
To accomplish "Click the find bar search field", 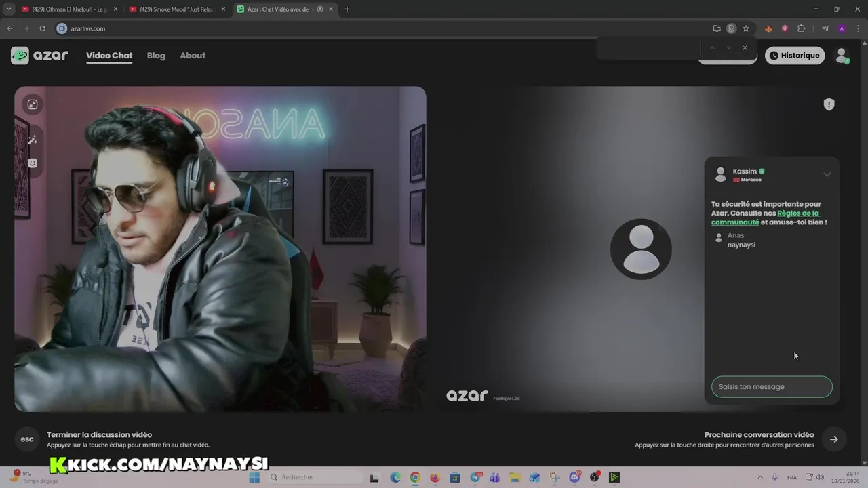I will click(648, 47).
